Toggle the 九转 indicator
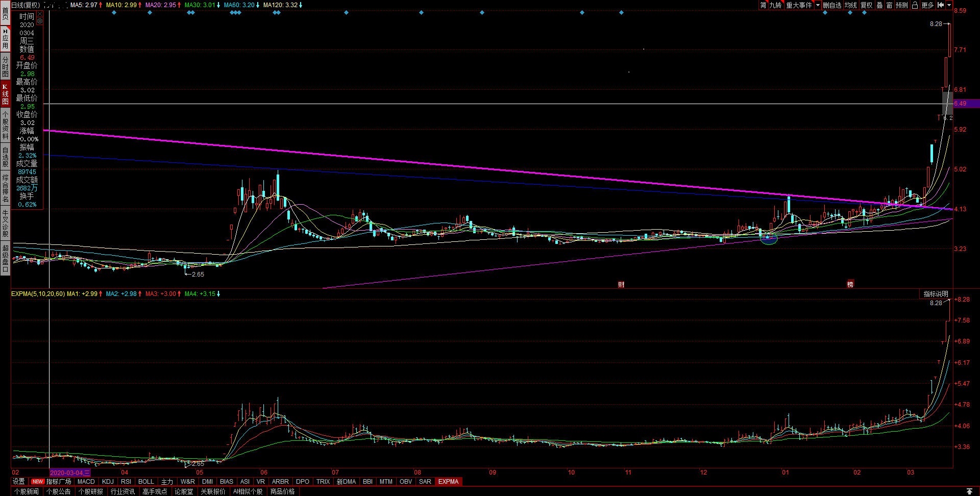This screenshot has height=496, width=980. 776,5
